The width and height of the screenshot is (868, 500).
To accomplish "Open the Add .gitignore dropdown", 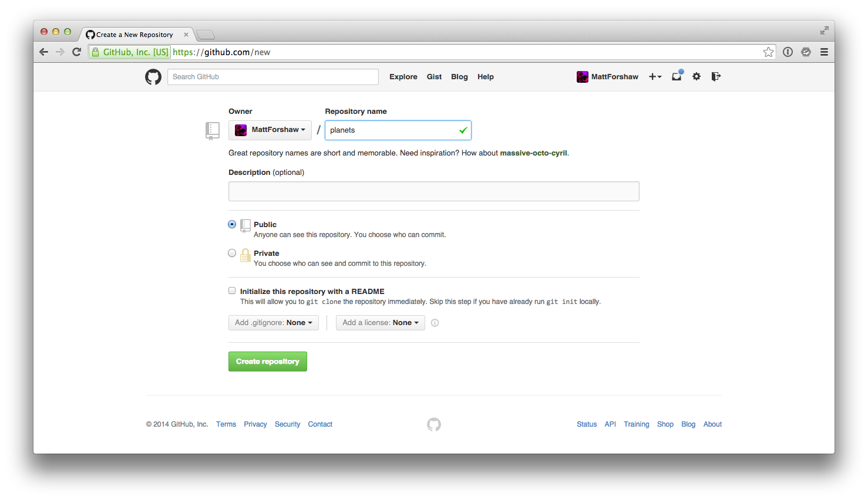I will (274, 323).
